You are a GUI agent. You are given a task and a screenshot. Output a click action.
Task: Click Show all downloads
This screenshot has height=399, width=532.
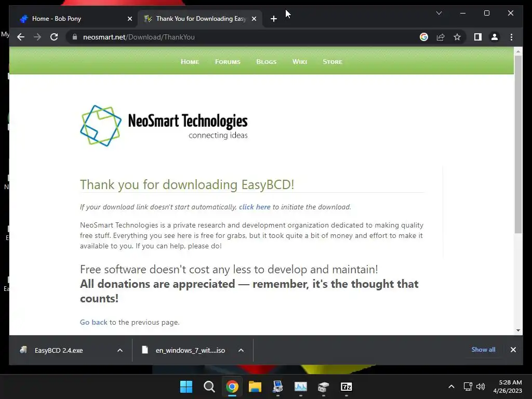(483, 350)
